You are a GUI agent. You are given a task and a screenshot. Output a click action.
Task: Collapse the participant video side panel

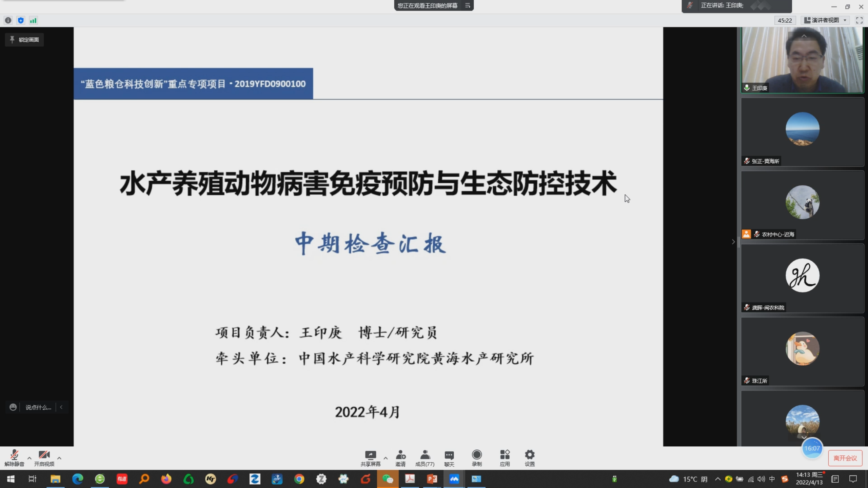[733, 242]
